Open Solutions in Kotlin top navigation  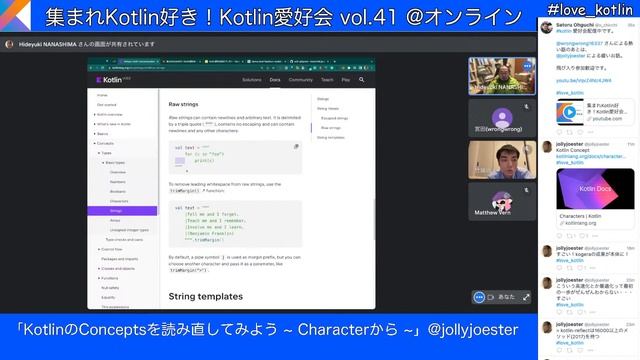[x=252, y=80]
